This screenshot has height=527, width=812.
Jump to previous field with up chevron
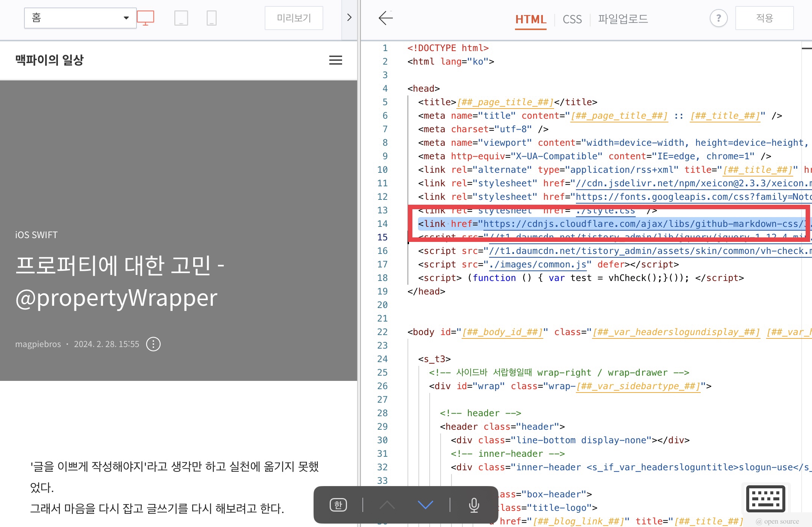pos(387,505)
